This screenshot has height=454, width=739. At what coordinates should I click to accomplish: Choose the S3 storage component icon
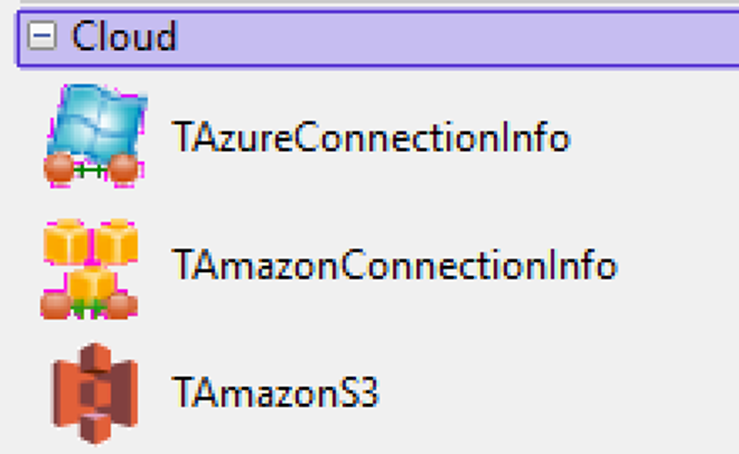point(95,394)
